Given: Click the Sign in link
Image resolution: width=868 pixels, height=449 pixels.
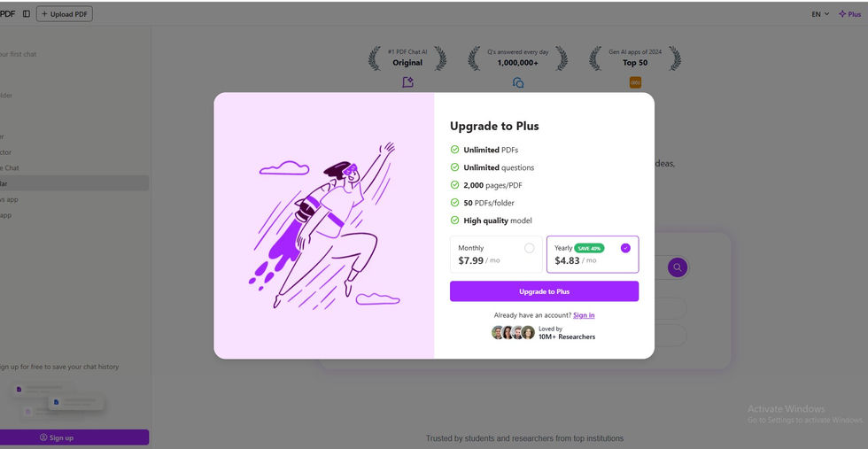Looking at the screenshot, I should (584, 315).
